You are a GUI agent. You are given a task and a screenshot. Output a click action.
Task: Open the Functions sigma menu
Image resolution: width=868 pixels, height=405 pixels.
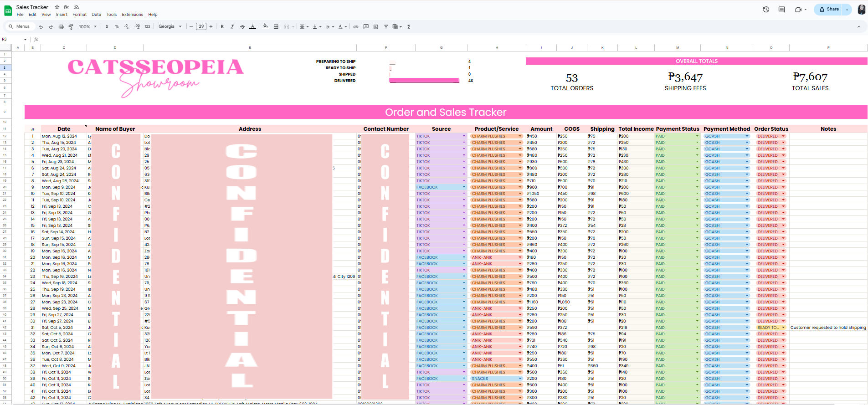point(409,27)
